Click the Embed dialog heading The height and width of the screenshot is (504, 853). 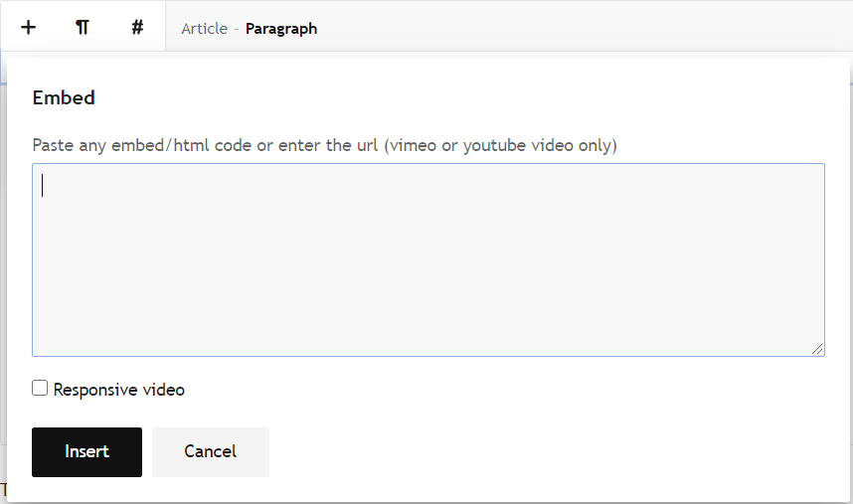click(x=64, y=97)
